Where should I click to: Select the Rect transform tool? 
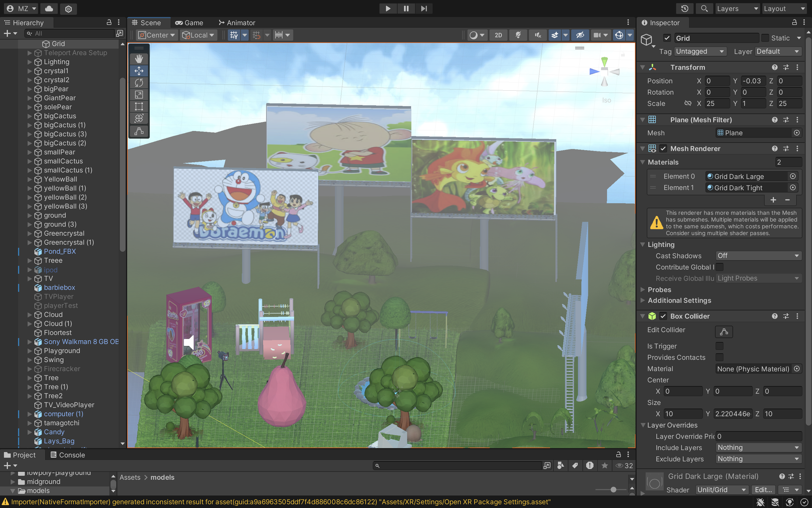(139, 106)
